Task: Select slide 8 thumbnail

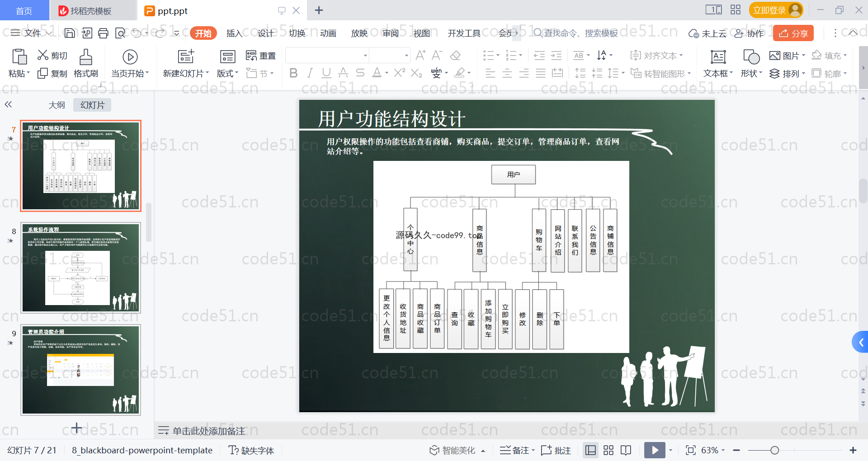Action: [x=81, y=268]
